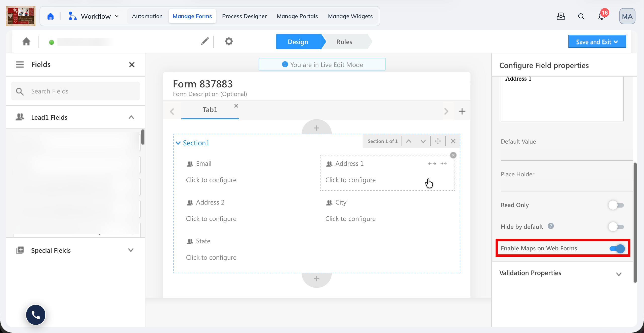Click the phone call floating button
The image size is (644, 333).
tap(36, 315)
